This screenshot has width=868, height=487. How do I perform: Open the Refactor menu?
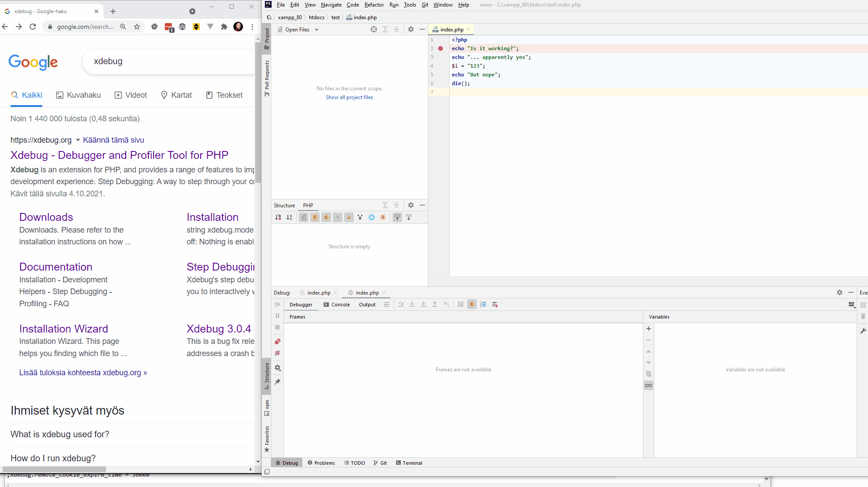point(374,5)
